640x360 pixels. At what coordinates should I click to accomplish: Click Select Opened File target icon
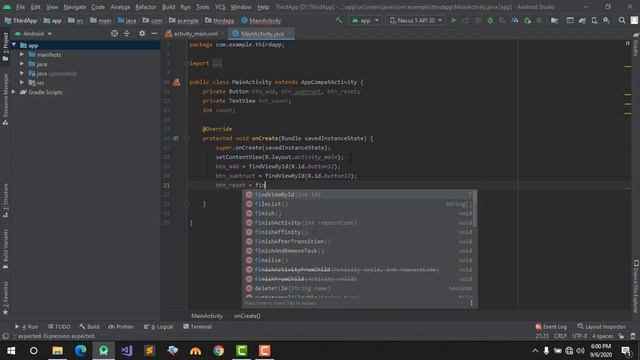pos(114,33)
